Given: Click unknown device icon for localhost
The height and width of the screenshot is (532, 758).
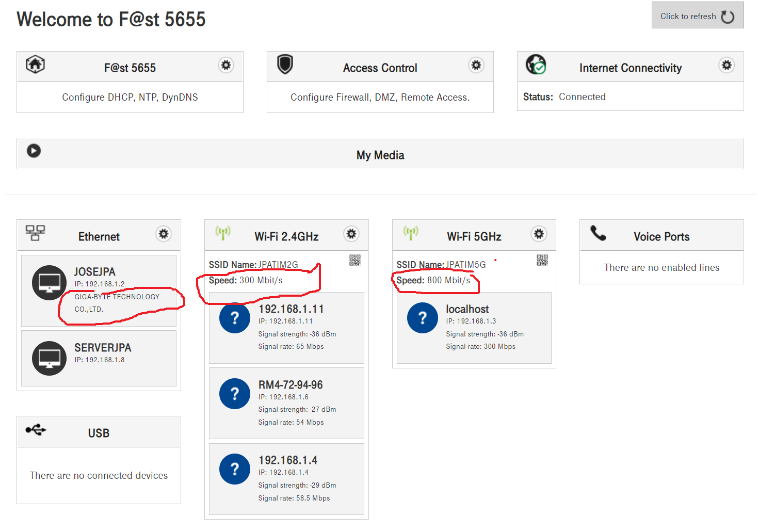Looking at the screenshot, I should (x=423, y=318).
